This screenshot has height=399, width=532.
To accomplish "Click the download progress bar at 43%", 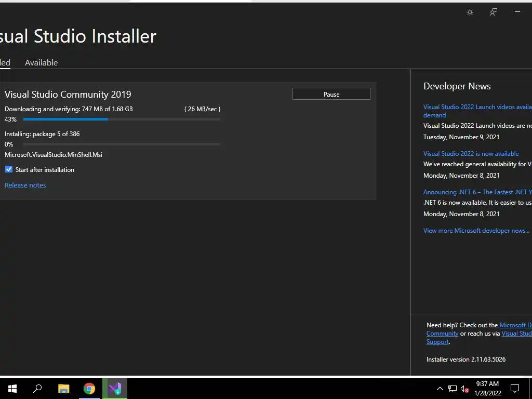I will 122,119.
